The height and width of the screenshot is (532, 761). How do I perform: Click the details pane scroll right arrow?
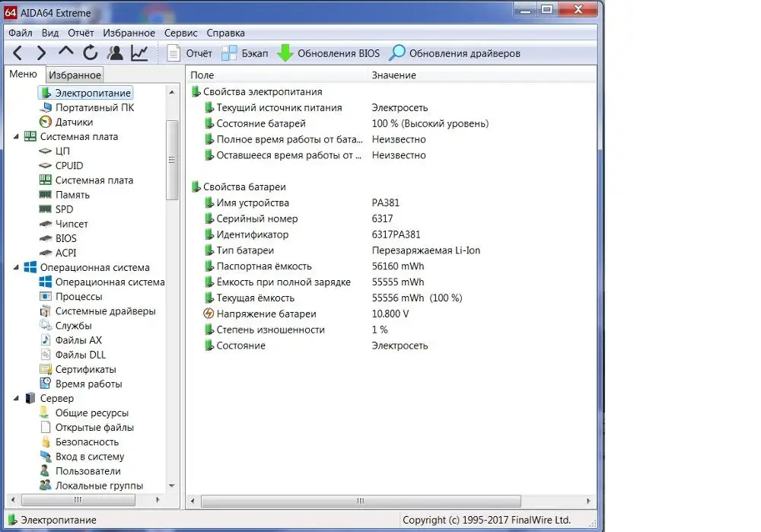588,501
